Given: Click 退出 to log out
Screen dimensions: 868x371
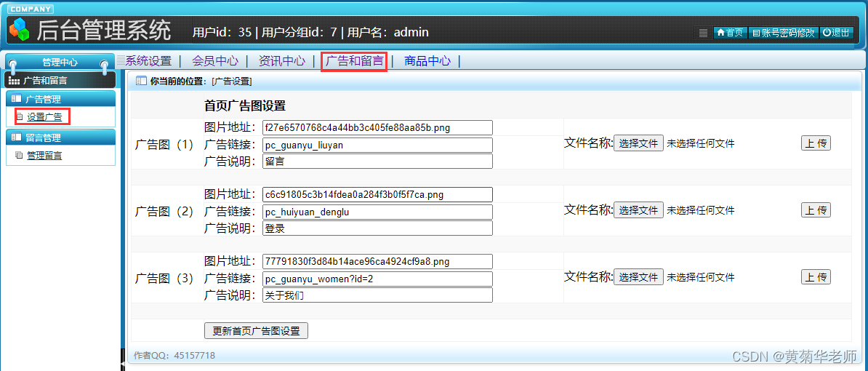Looking at the screenshot, I should pyautogui.click(x=837, y=33).
